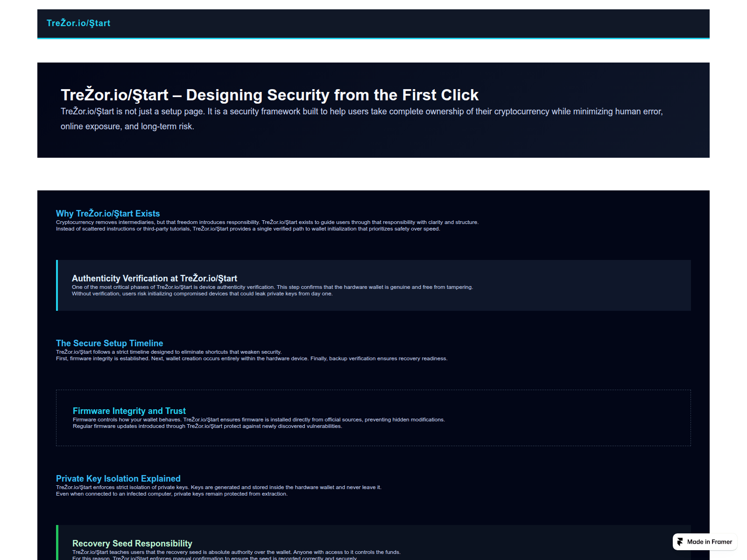Click the Made in Framer badge
Viewport: 747px width, 560px height.
705,542
